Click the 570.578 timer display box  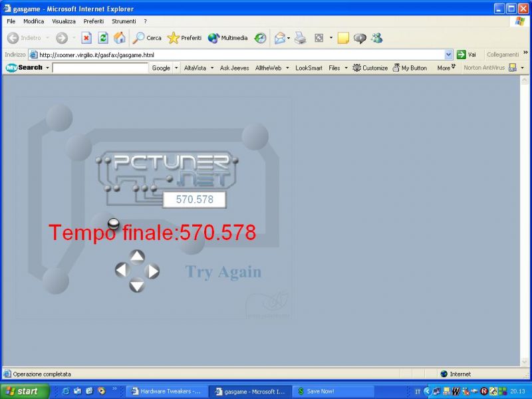(x=194, y=199)
